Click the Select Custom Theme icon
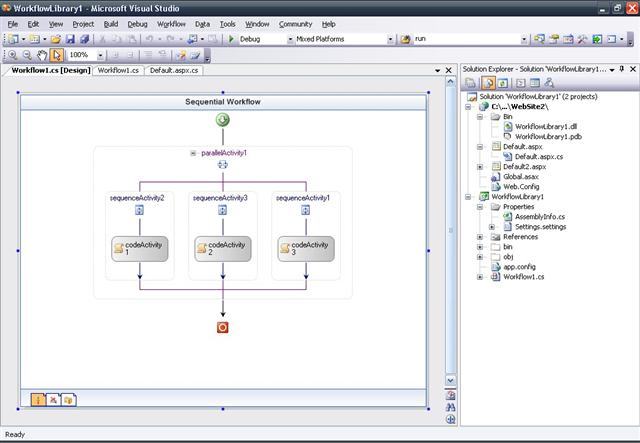Image resolution: width=640 pixels, height=443 pixels. (x=195, y=55)
